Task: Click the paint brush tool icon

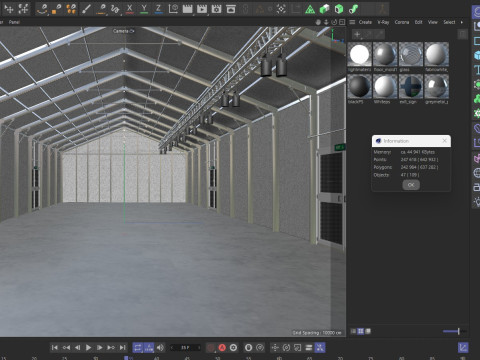Action: click(x=86, y=9)
